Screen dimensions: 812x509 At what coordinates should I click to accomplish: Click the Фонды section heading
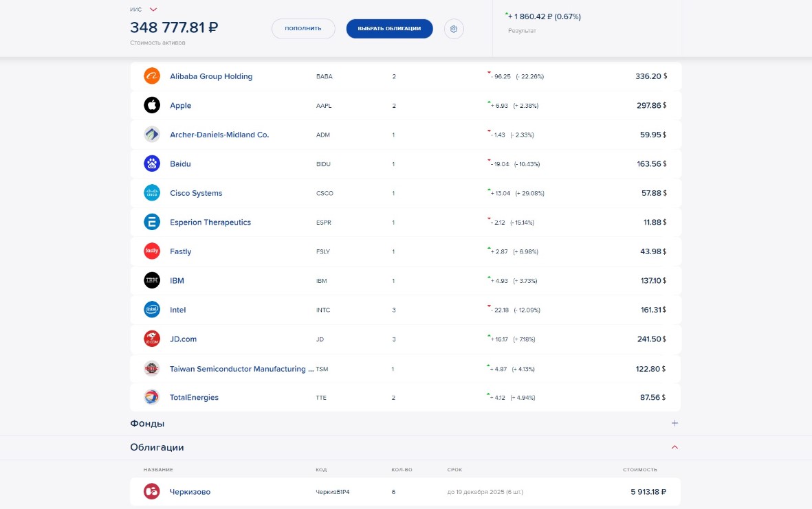[147, 423]
